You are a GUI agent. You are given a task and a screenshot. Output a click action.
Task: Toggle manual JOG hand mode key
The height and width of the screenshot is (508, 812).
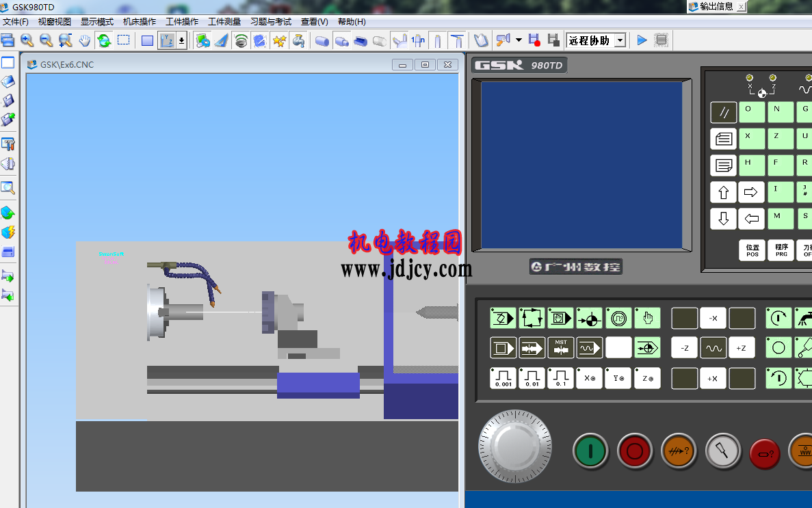tap(648, 318)
